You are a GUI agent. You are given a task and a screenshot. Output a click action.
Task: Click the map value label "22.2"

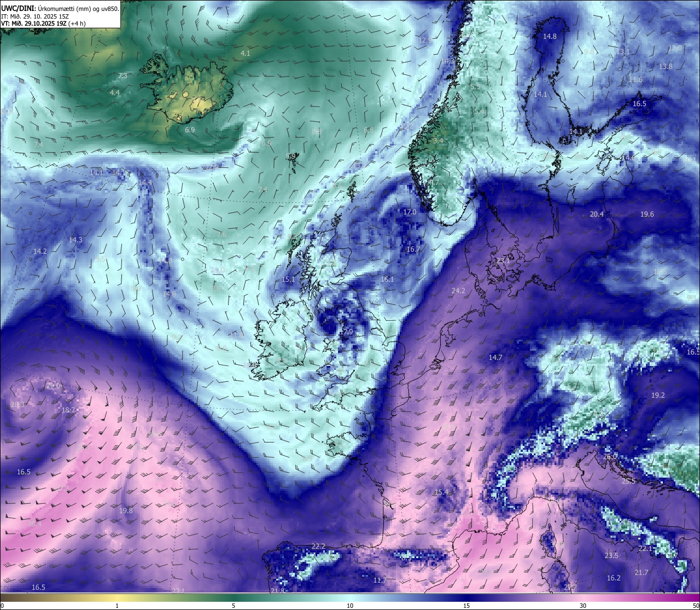318,546
